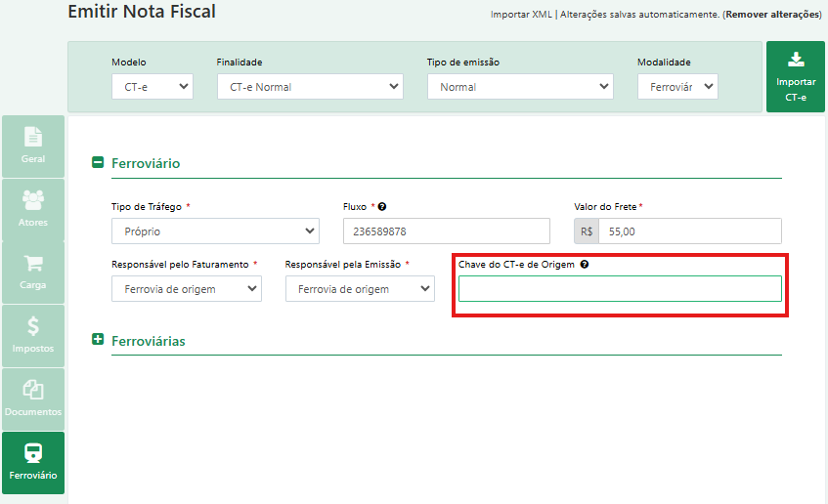The image size is (828, 504).
Task: Open the Atores sidebar tab
Action: pyautogui.click(x=33, y=210)
